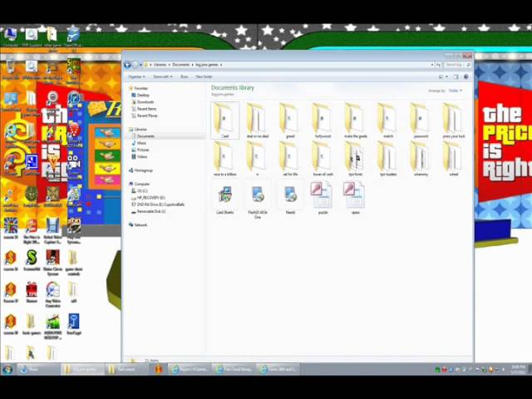Select HP_RECOVERY (D:) drive
This screenshot has width=532, height=399.
(150, 198)
